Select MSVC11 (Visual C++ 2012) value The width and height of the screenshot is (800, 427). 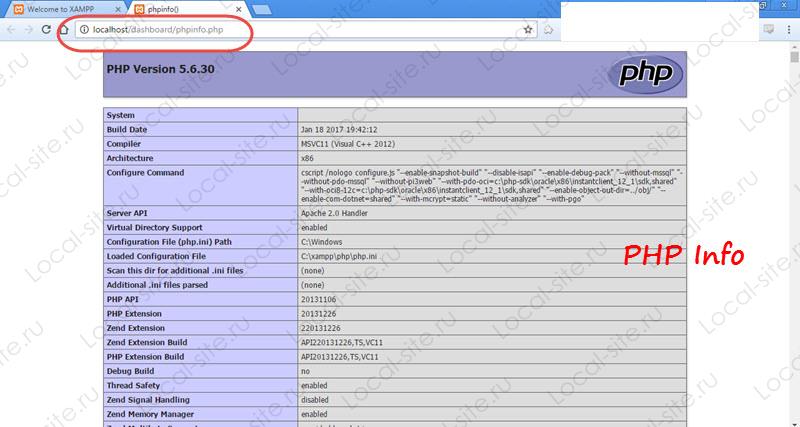(348, 144)
